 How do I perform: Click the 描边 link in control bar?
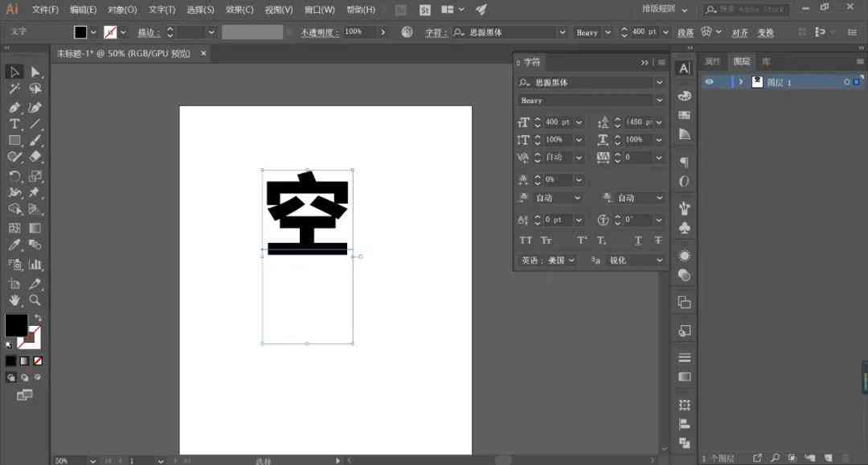[x=149, y=33]
